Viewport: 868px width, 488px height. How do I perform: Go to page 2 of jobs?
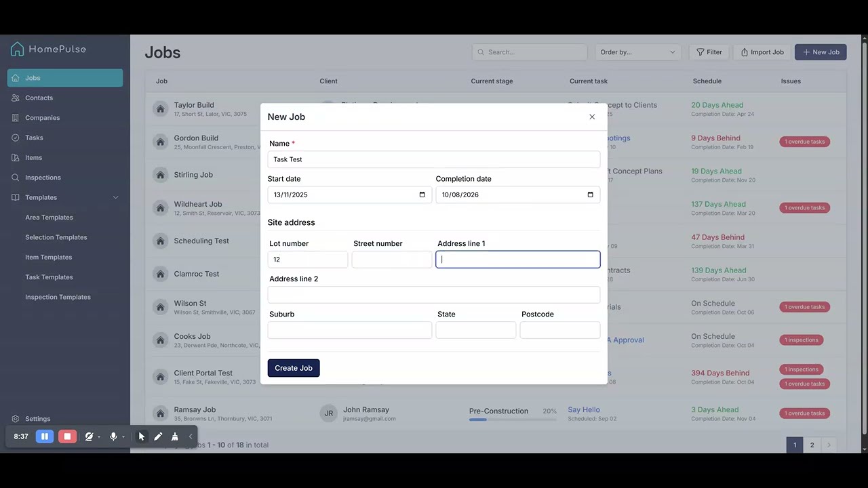(x=812, y=445)
